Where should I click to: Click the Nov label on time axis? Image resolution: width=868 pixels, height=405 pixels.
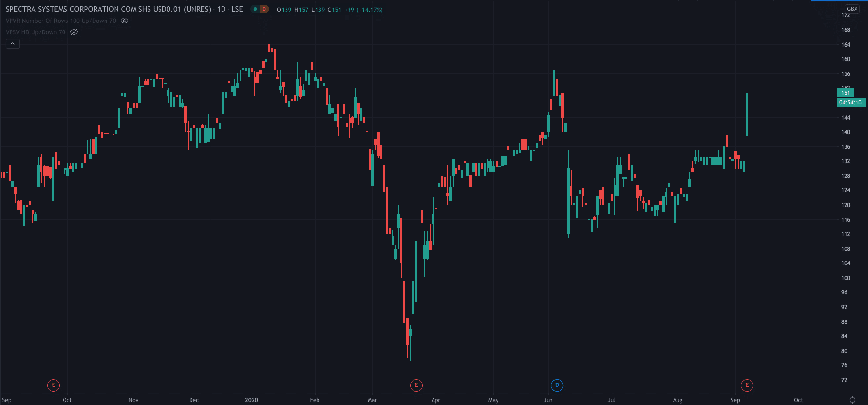133,400
